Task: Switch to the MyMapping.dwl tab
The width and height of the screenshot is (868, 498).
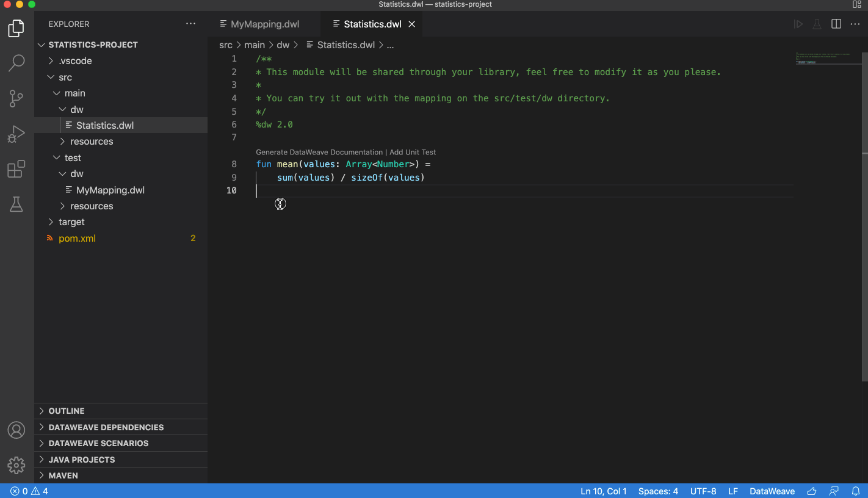Action: coord(264,24)
